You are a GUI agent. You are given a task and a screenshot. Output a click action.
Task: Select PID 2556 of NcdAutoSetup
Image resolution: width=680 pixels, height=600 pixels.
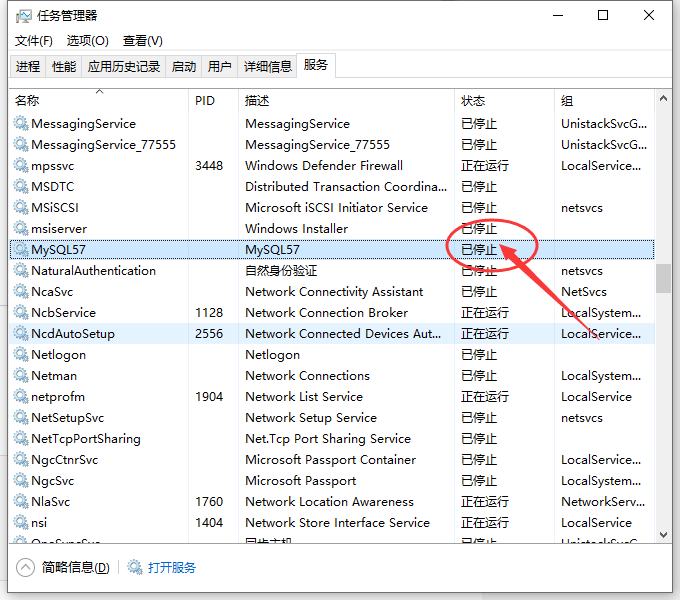[209, 334]
